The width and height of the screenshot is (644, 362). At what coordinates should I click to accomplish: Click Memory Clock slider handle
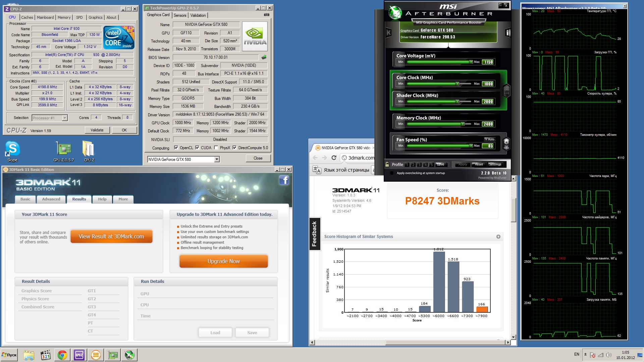pos(462,124)
